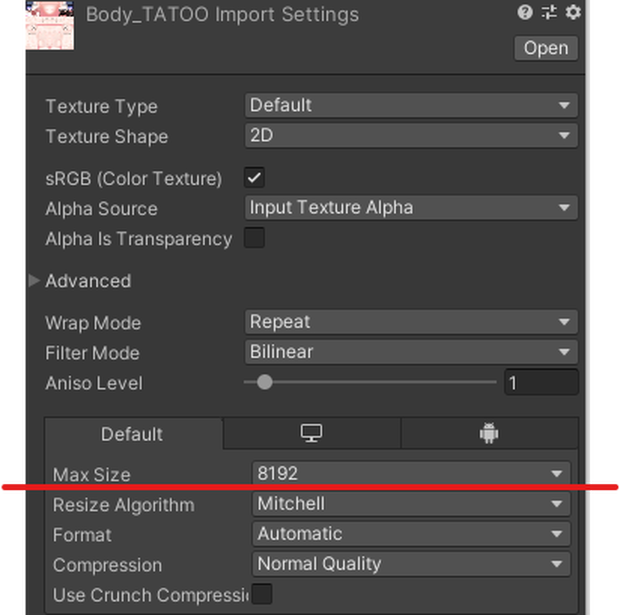Screen dimensions: 620x615
Task: Open the Compression quality dropdown
Action: point(411,564)
